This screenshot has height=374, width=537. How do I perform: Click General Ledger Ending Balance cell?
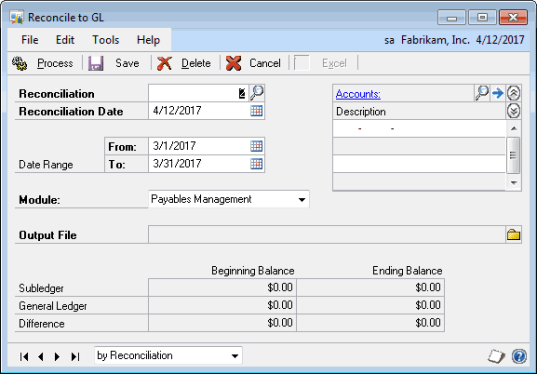coord(370,305)
